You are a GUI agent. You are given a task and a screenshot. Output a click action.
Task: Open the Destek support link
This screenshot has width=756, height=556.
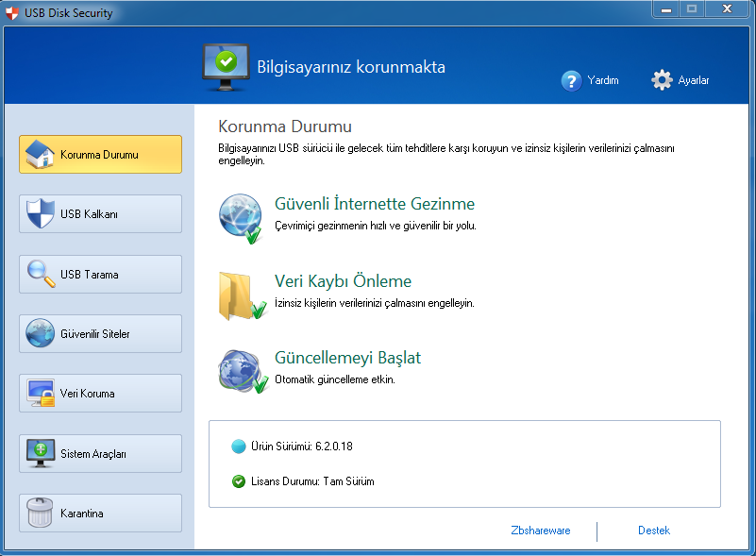654,531
